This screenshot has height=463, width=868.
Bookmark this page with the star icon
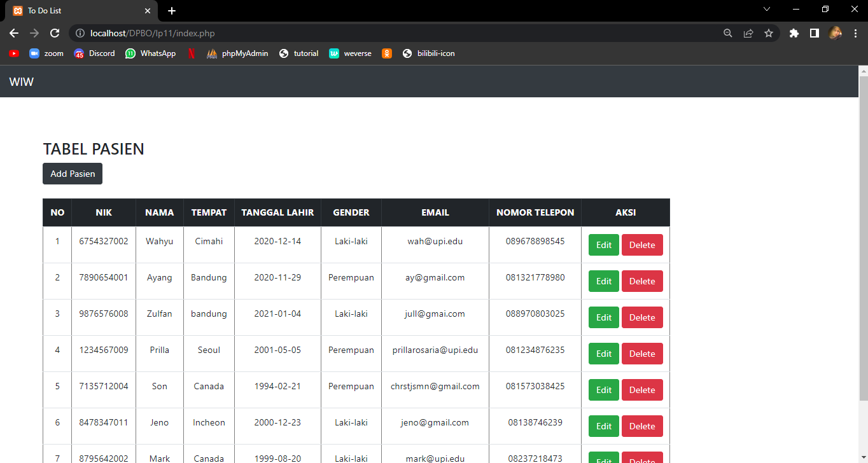tap(769, 33)
